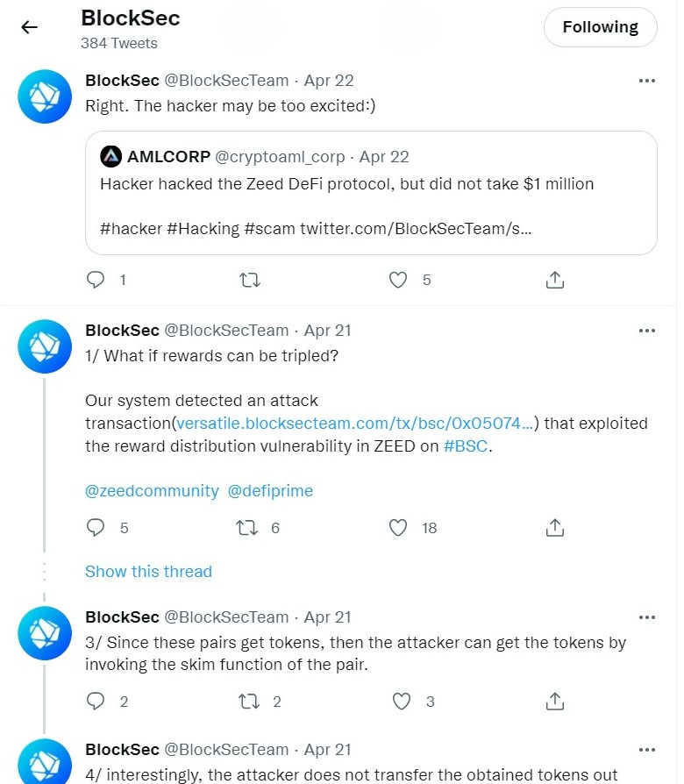
Task: Share the "rewards can be tripled" tweet
Action: [x=554, y=528]
